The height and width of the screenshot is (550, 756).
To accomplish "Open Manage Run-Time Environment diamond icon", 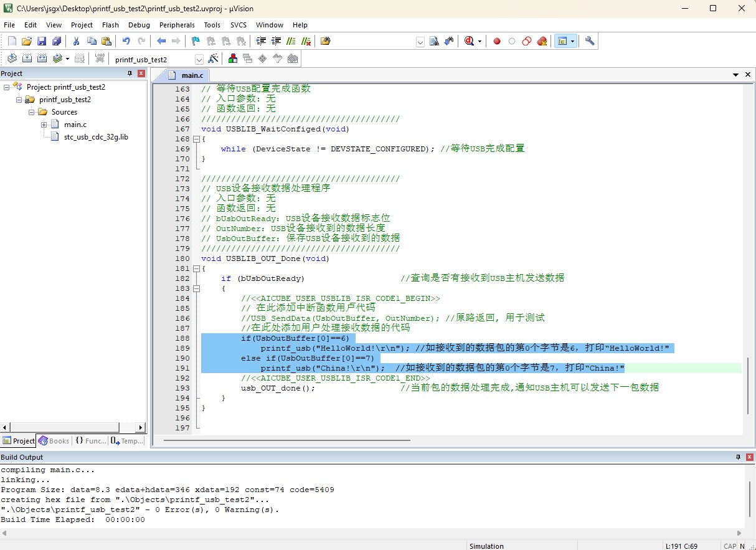I will [x=263, y=59].
